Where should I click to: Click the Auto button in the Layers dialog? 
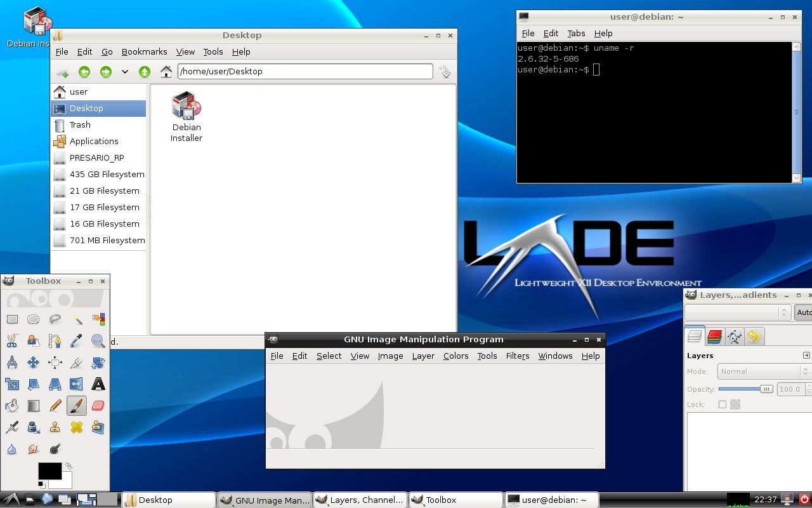(804, 312)
